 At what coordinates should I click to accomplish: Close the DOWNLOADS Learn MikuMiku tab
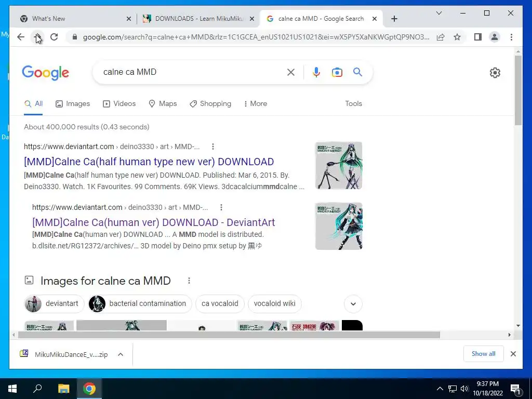click(252, 19)
